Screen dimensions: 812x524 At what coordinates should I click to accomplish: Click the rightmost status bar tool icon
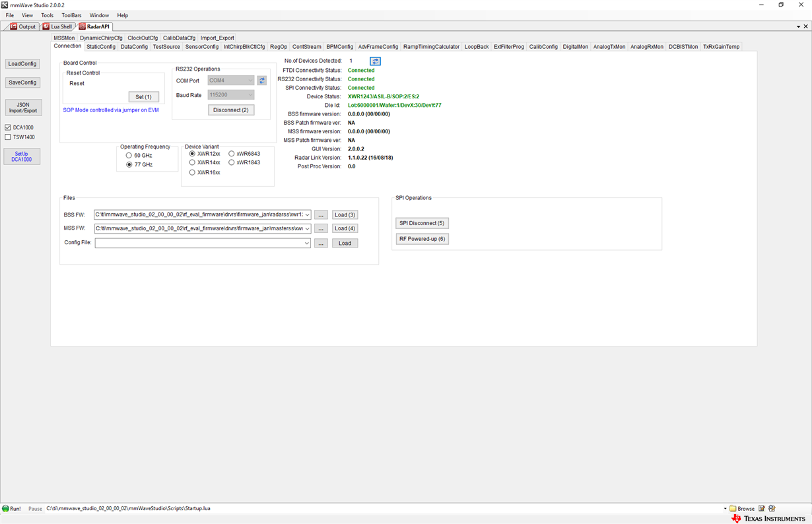772,509
